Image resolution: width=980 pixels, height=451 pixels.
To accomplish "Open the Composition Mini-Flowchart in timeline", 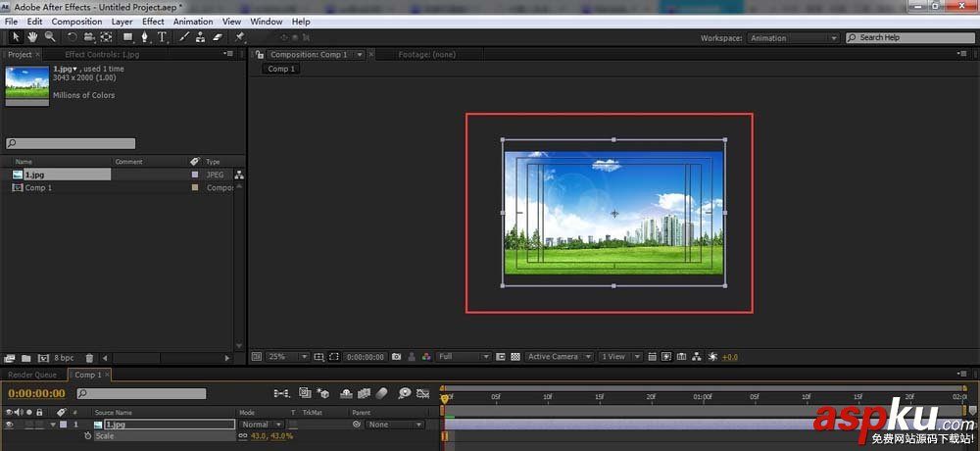I will tap(282, 393).
